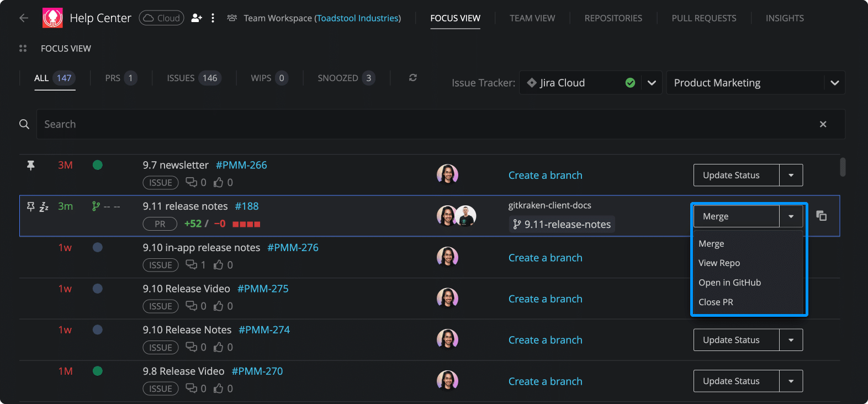This screenshot has height=404, width=868.
Task: Click thumbs-up icon on 9.8 Release Video
Action: pos(219,389)
